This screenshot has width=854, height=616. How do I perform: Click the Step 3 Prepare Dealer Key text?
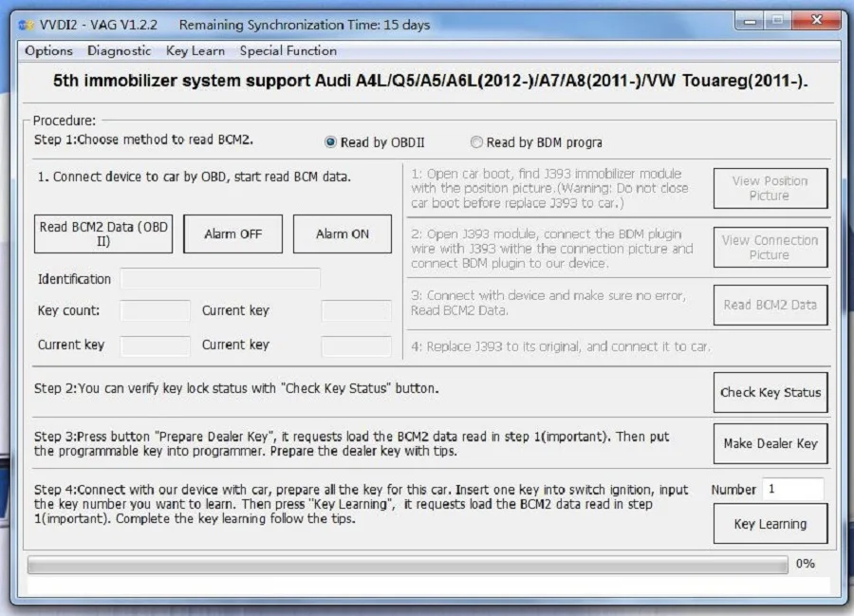pos(351,444)
